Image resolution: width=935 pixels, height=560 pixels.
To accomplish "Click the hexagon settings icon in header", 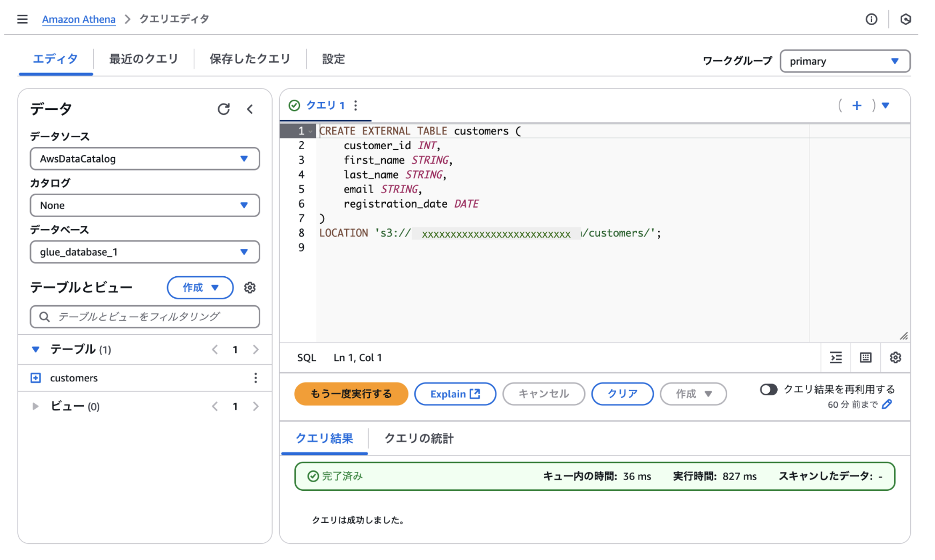I will 905,19.
